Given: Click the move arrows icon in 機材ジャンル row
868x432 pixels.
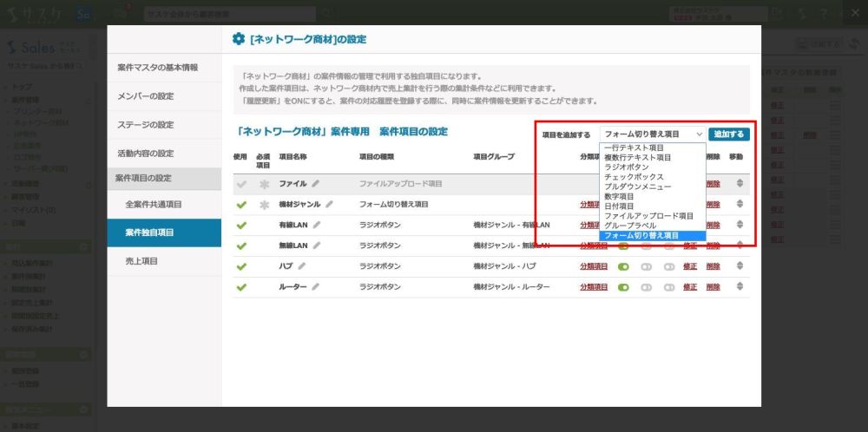Looking at the screenshot, I should [x=740, y=204].
